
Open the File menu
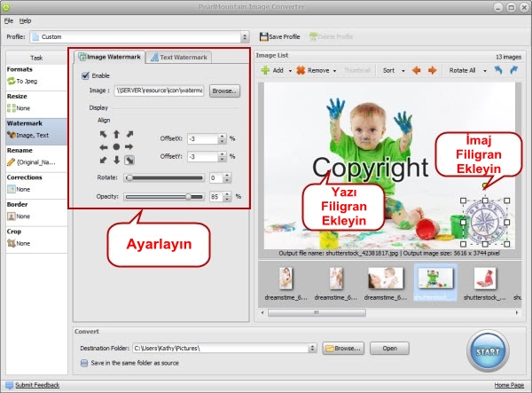[8, 20]
